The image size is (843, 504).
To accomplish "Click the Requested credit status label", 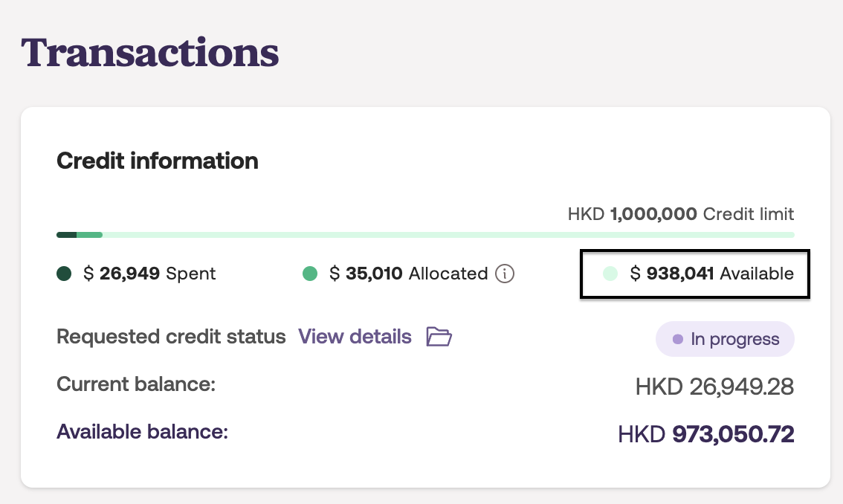I will pos(171,337).
